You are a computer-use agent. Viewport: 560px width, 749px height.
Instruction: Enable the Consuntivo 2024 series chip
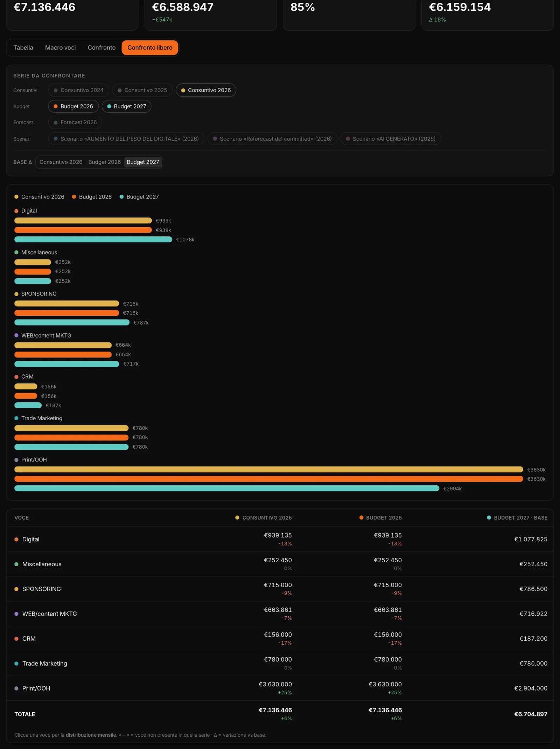click(x=78, y=90)
